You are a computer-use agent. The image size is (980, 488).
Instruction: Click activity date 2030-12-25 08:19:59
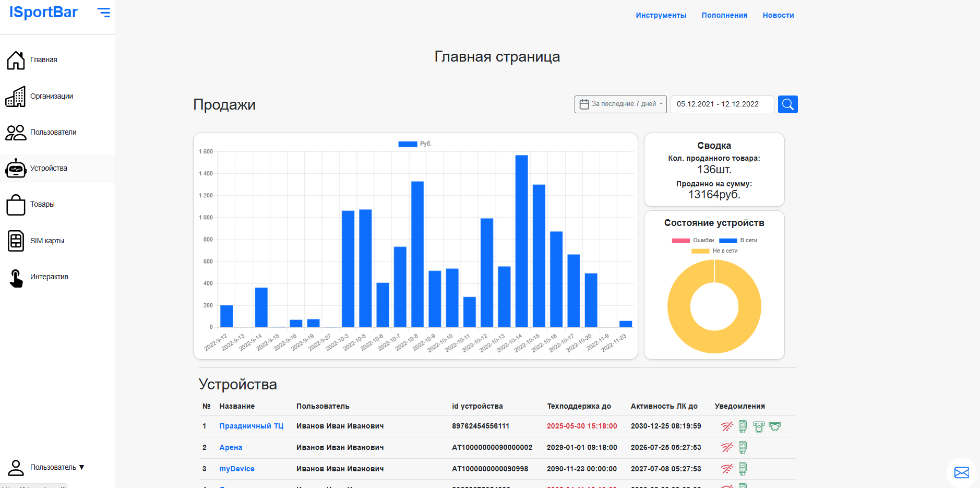pyautogui.click(x=666, y=426)
